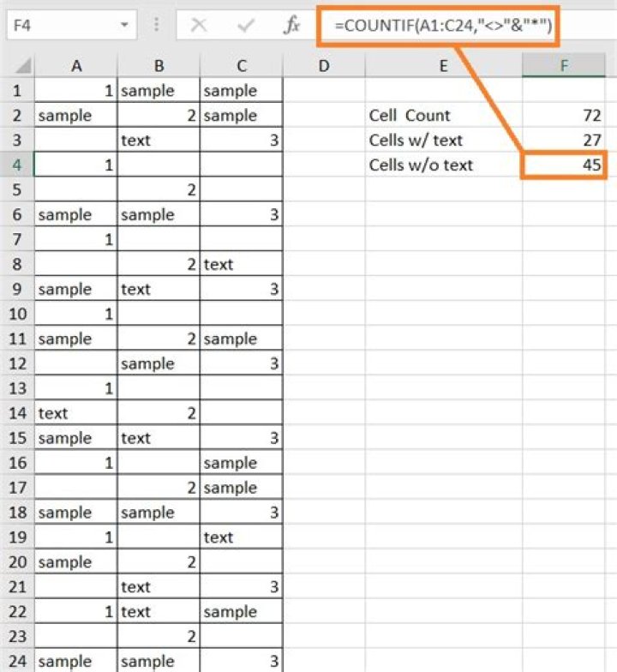
Task: Select cell B5 containing 2
Action: coord(159,189)
